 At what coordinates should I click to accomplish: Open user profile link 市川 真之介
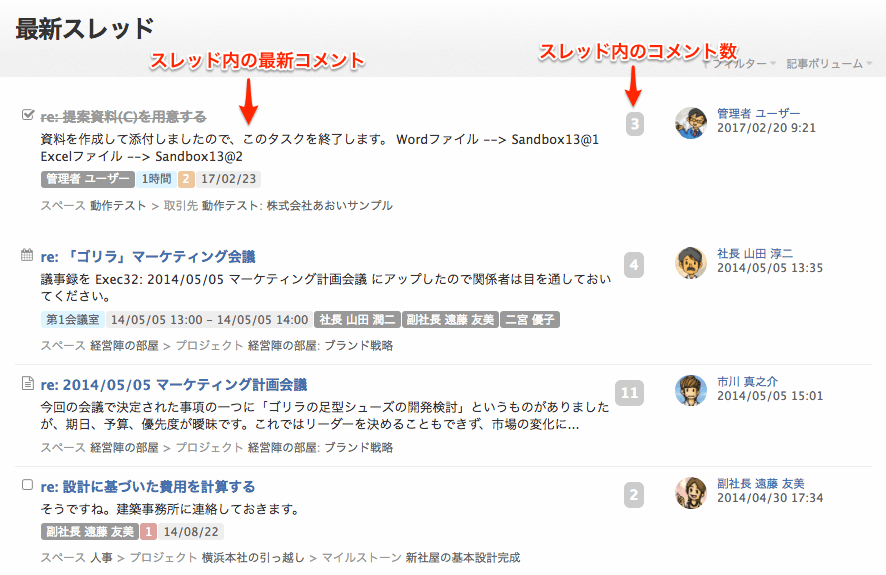click(x=748, y=382)
